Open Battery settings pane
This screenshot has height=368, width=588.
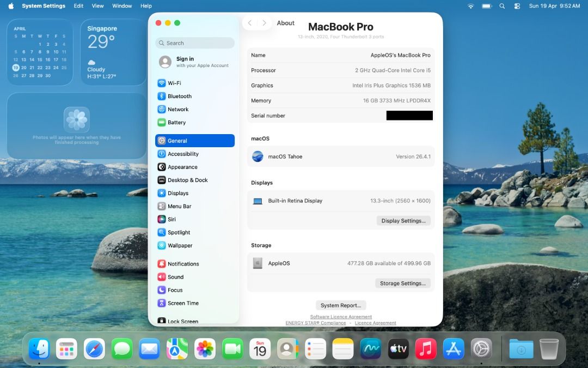(x=194, y=123)
